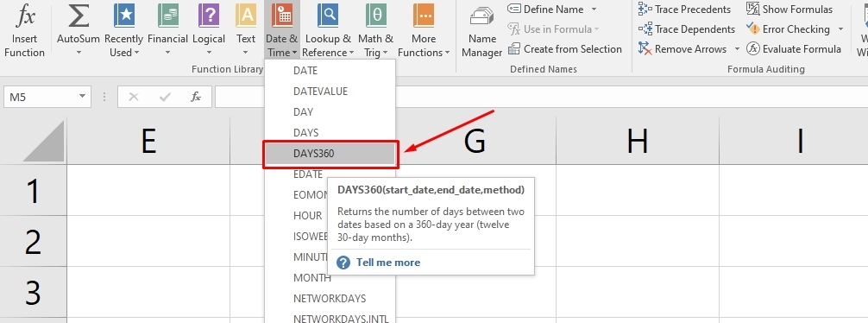Expand the AutoSum dropdown arrow
Screen dimensions: 868x323
(78, 54)
